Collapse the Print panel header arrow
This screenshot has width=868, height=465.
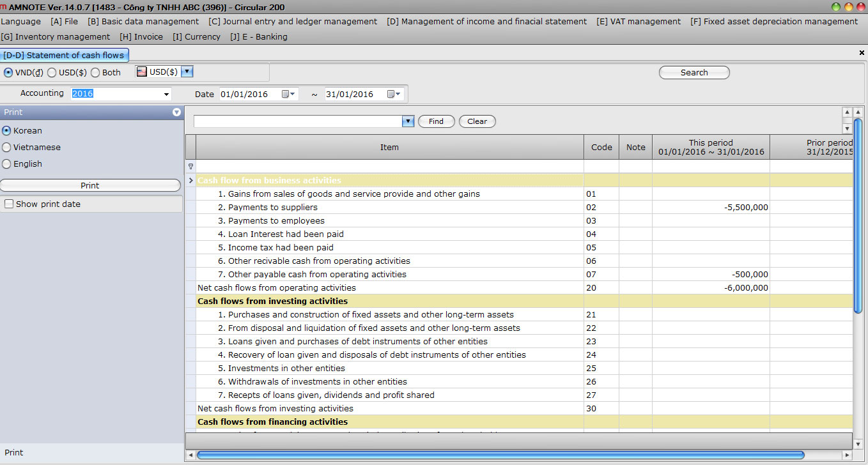pyautogui.click(x=176, y=112)
